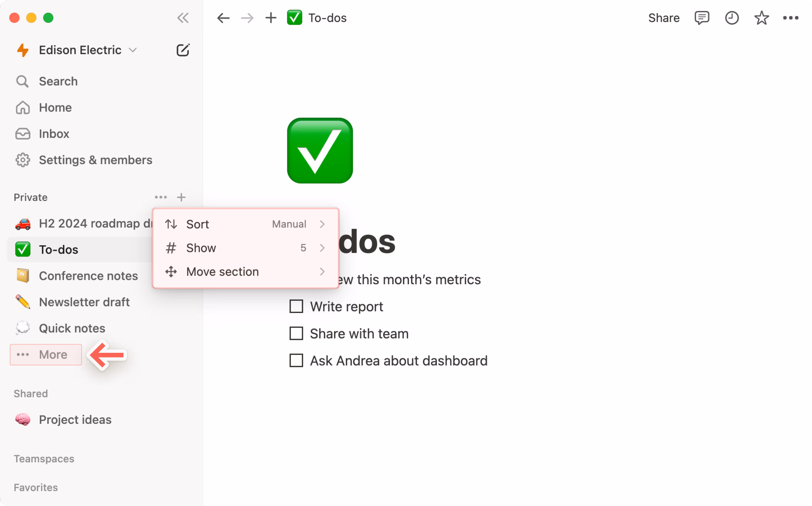Add new tab with plus icon
The width and height of the screenshot is (812, 506).
tap(270, 18)
